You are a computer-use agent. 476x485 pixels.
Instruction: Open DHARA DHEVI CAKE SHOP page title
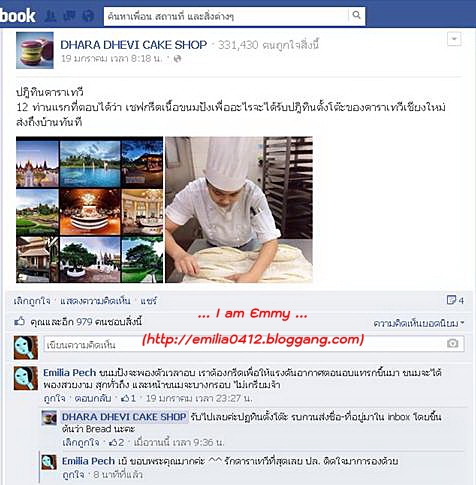tap(134, 45)
